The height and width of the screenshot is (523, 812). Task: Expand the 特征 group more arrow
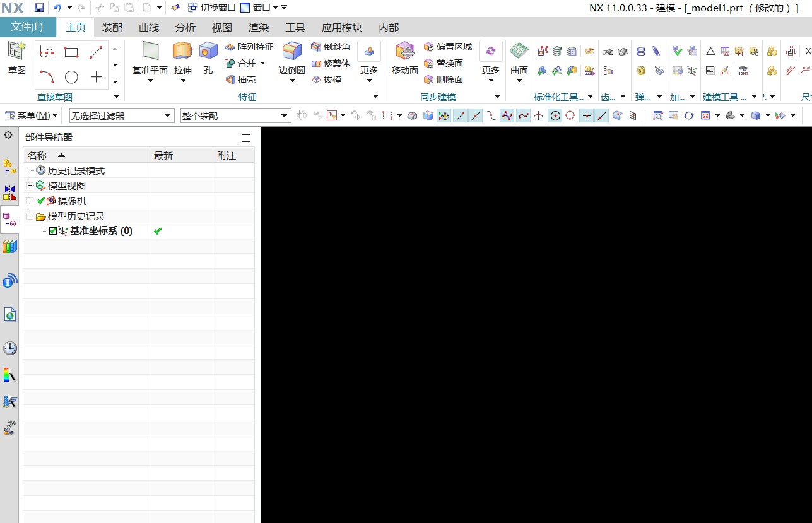tap(375, 97)
